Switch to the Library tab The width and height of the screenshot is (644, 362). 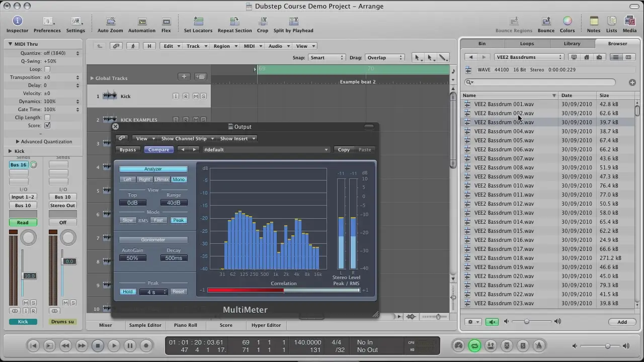coord(572,44)
